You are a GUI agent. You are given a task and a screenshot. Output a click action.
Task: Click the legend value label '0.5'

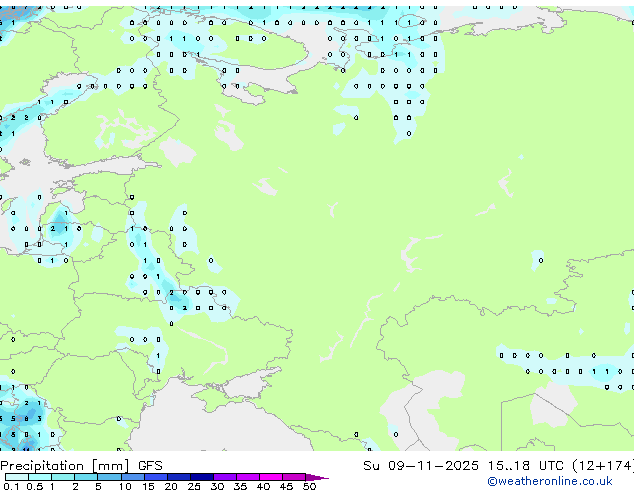pos(35,486)
